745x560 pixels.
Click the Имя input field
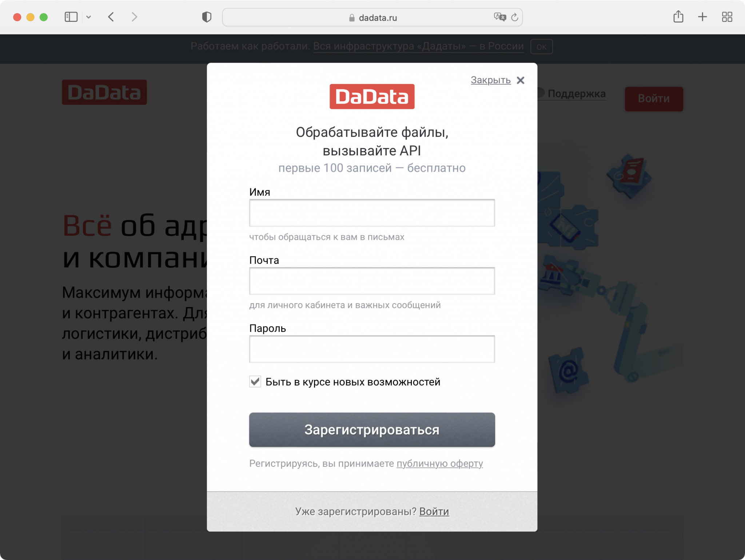click(372, 213)
